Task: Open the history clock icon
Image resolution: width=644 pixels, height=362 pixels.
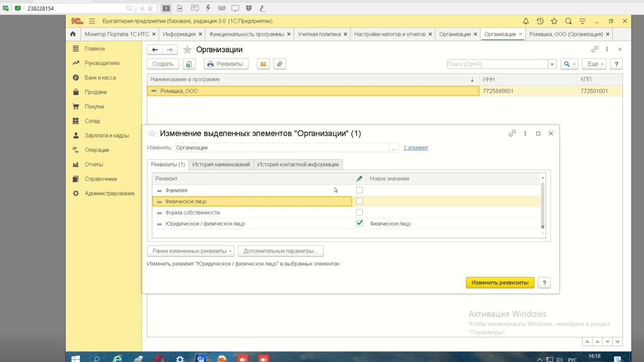Action: point(540,21)
